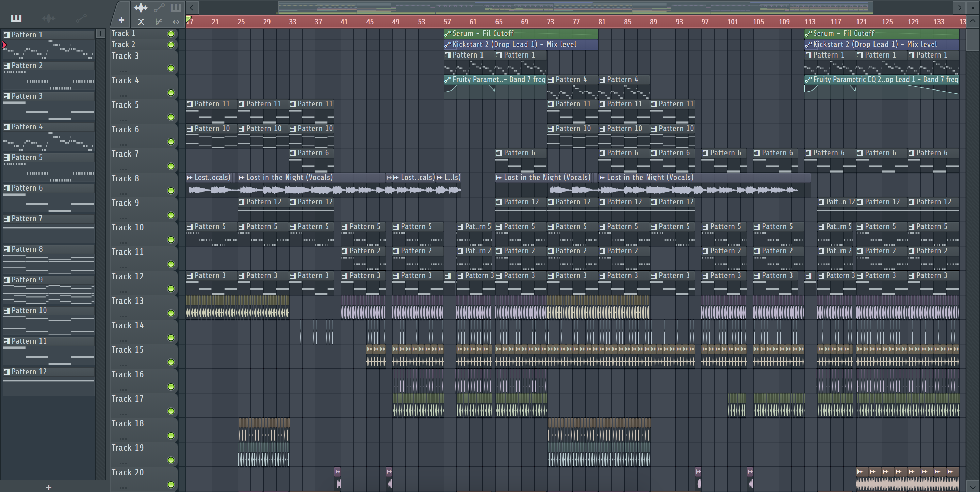
Task: Click the playlist overview minimap scrollbar
Action: (x=575, y=7)
